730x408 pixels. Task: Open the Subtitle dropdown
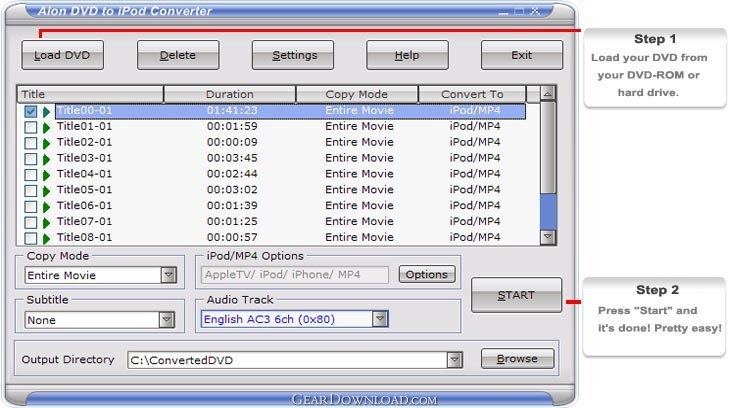pyautogui.click(x=167, y=320)
